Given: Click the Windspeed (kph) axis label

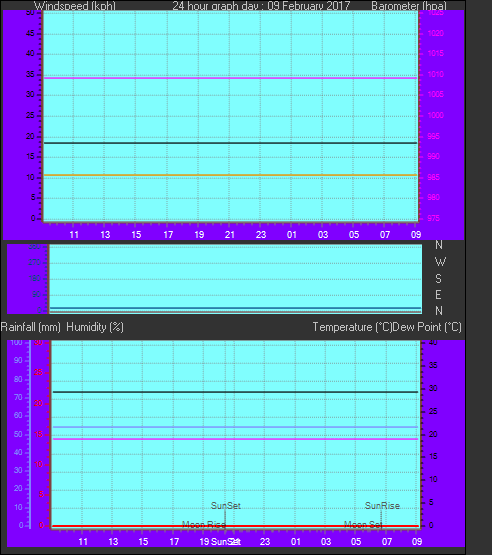Looking at the screenshot, I should 75,6.
